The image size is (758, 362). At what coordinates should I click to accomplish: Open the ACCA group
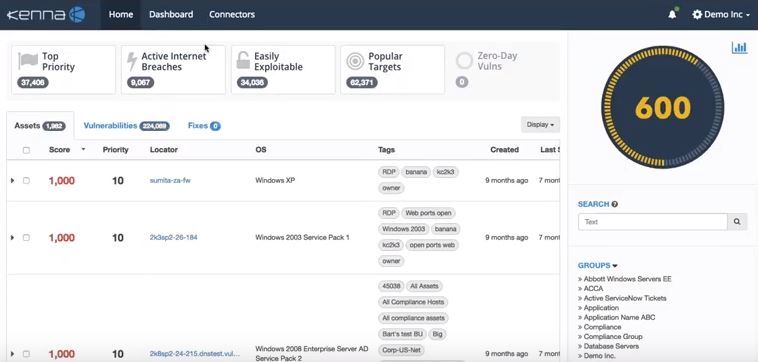[593, 289]
